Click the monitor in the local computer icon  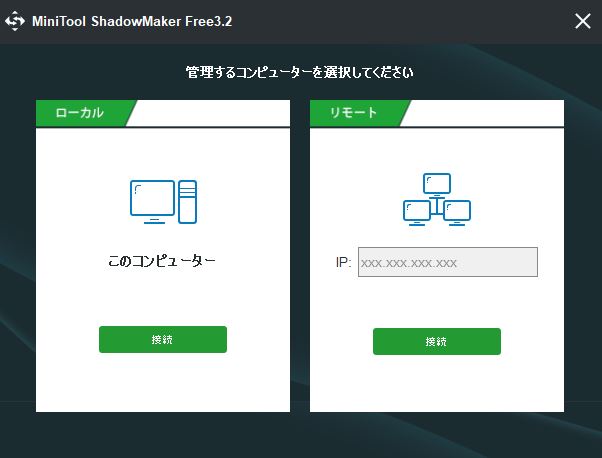point(152,202)
